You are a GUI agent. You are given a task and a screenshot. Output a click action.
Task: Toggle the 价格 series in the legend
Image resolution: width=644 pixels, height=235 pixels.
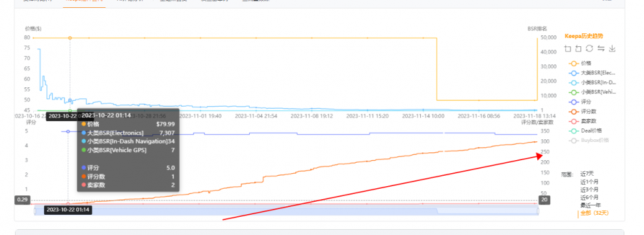click(x=580, y=63)
